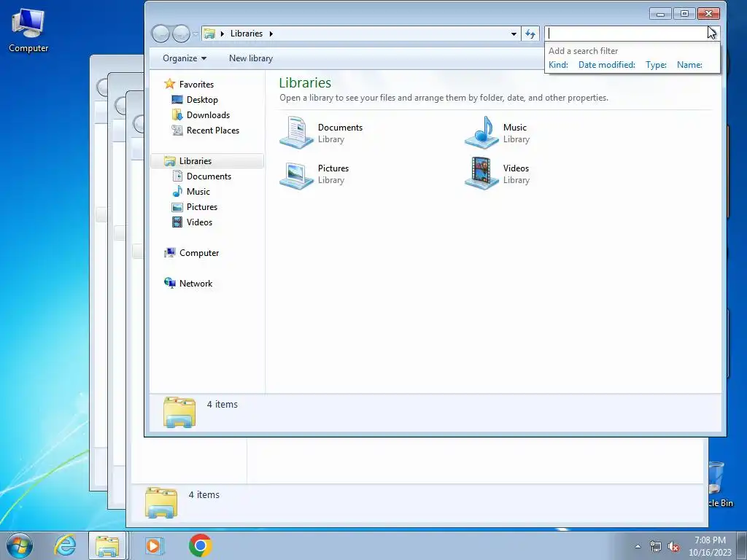
Task: Select Computer in the navigation pane
Action: point(199,253)
